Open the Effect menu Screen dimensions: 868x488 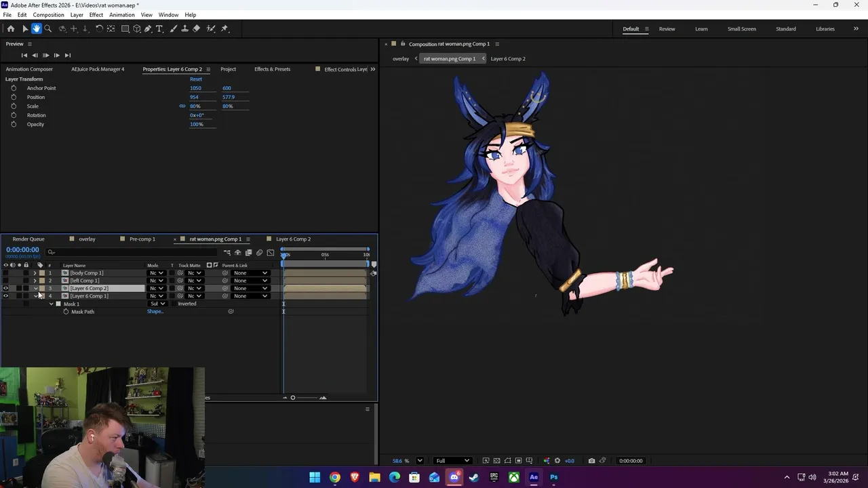click(x=96, y=15)
